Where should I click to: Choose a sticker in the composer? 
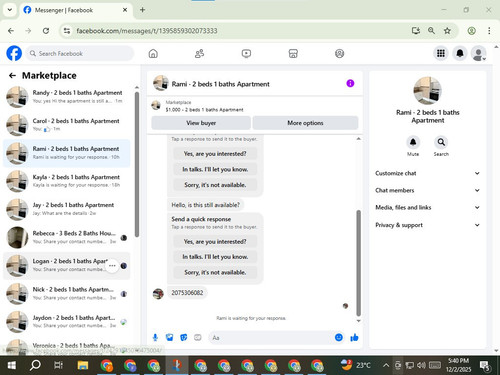(x=184, y=338)
